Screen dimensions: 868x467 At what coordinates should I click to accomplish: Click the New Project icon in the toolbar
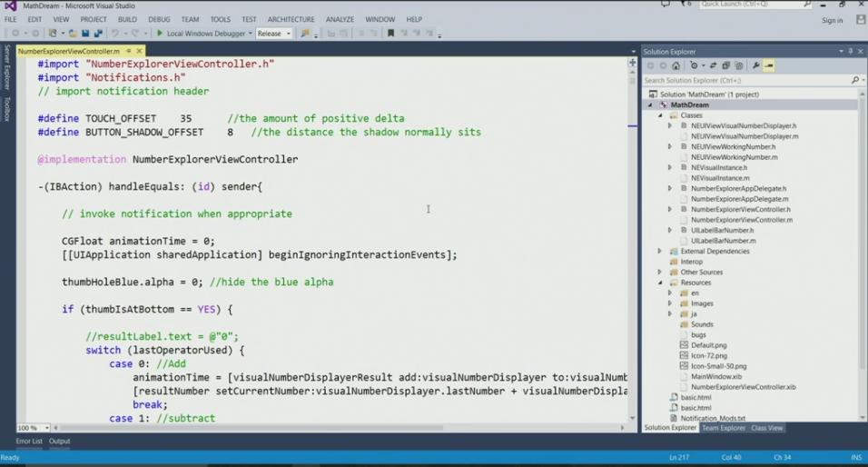coord(53,34)
